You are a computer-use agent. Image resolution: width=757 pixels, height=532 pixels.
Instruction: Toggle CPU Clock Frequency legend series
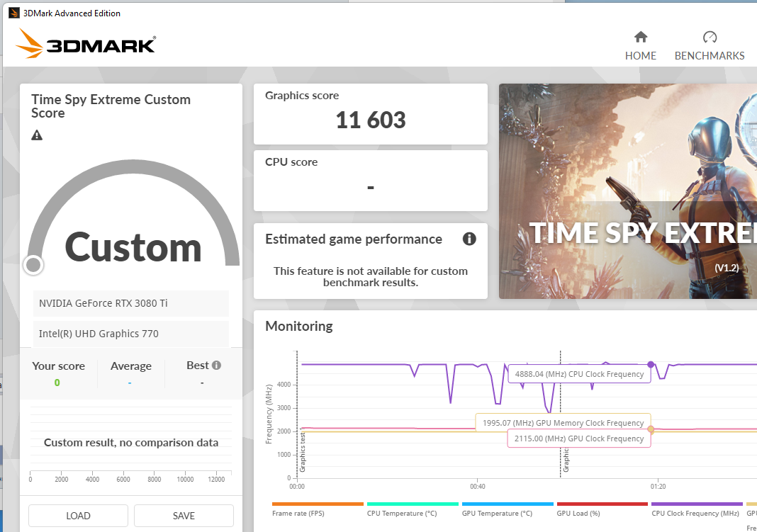pos(697,509)
